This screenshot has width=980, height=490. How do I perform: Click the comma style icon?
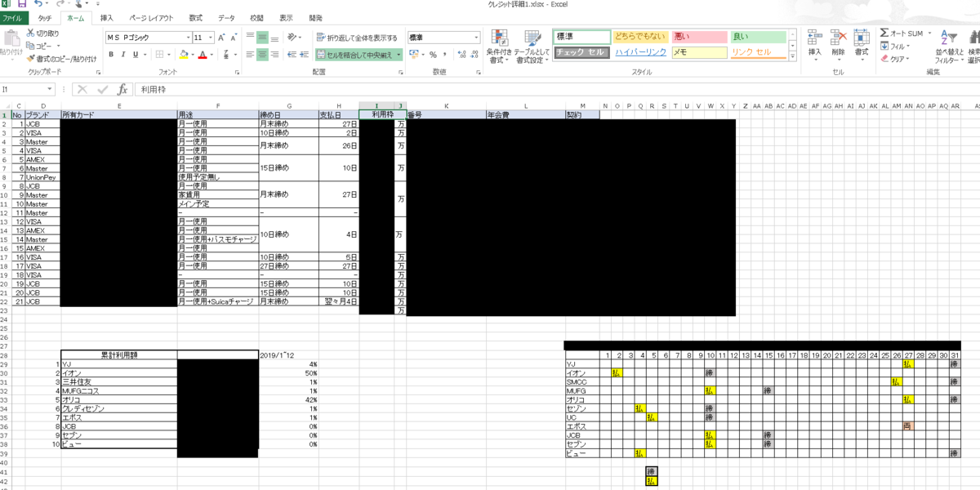click(x=445, y=55)
